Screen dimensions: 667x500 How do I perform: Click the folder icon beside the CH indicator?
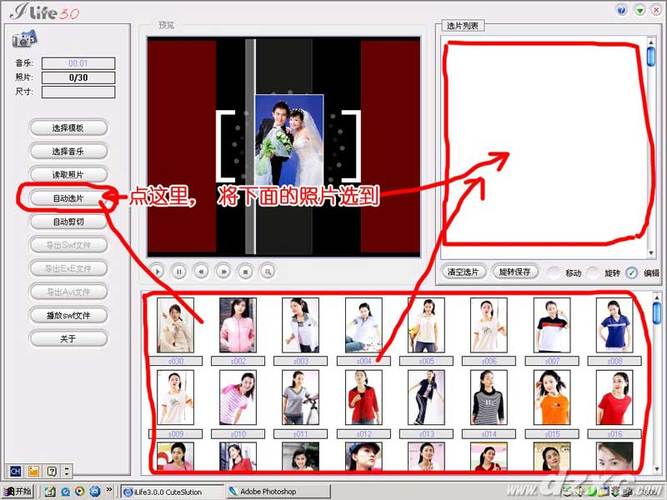pyautogui.click(x=33, y=470)
